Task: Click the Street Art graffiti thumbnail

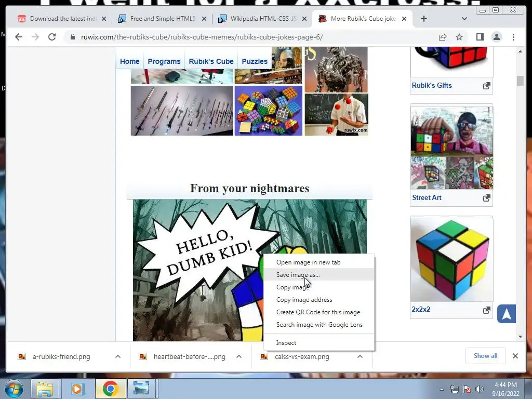Action: pyautogui.click(x=451, y=148)
